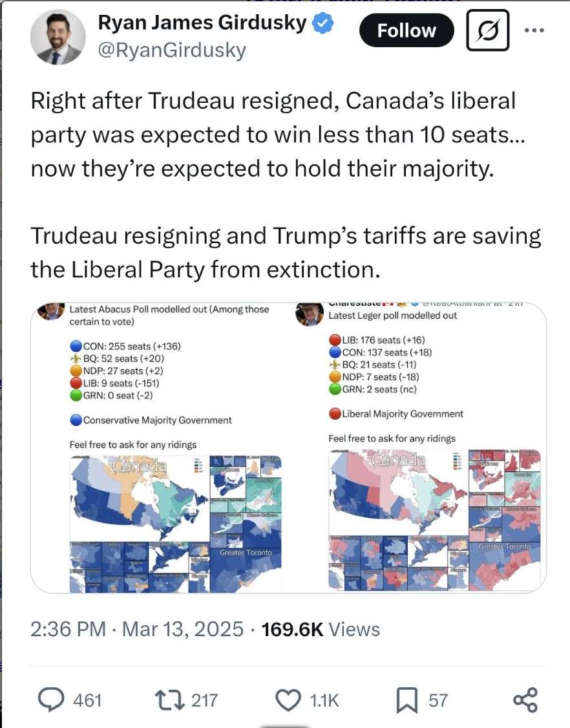This screenshot has height=728, width=570.
Task: Open the @RyanGirdusky handle link
Action: click(171, 50)
